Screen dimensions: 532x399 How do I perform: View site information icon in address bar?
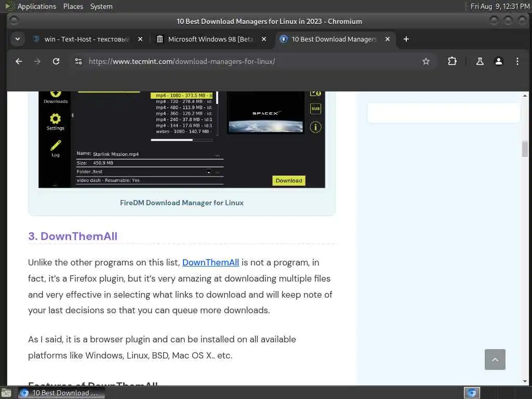tap(78, 61)
